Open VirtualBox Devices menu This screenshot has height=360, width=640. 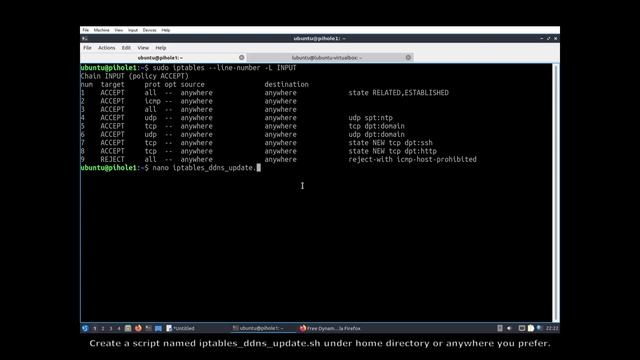[x=149, y=30]
